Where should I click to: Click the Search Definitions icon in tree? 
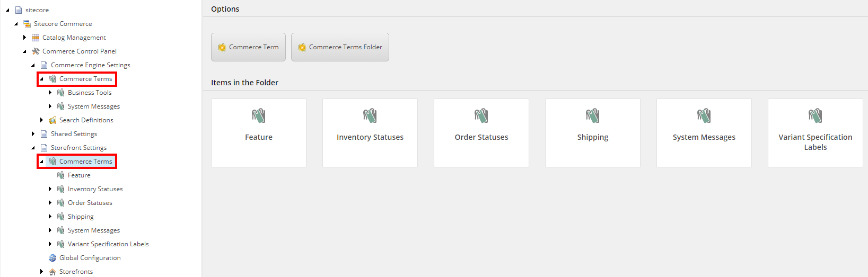52,120
